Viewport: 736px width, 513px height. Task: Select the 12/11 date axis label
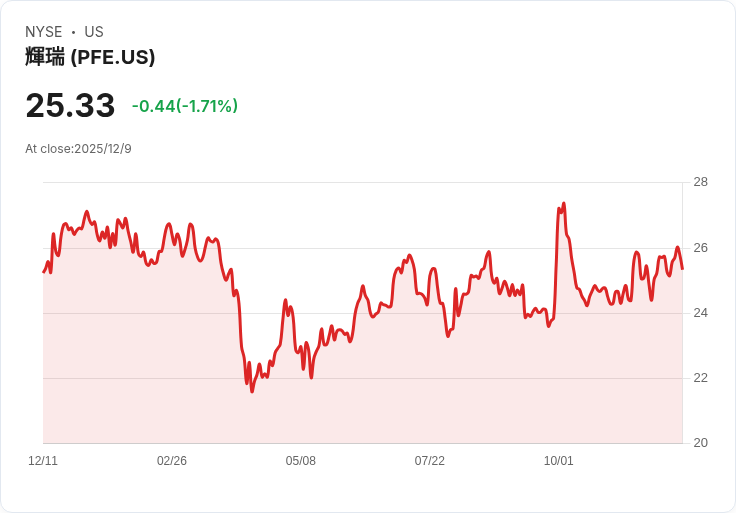click(43, 461)
